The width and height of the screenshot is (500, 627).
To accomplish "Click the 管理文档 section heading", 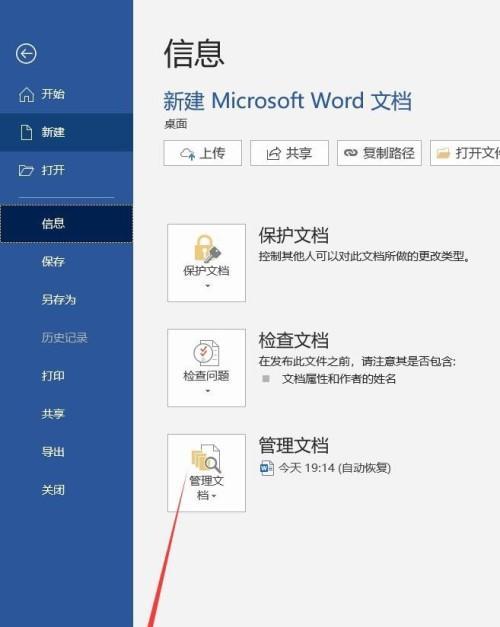I will click(294, 446).
